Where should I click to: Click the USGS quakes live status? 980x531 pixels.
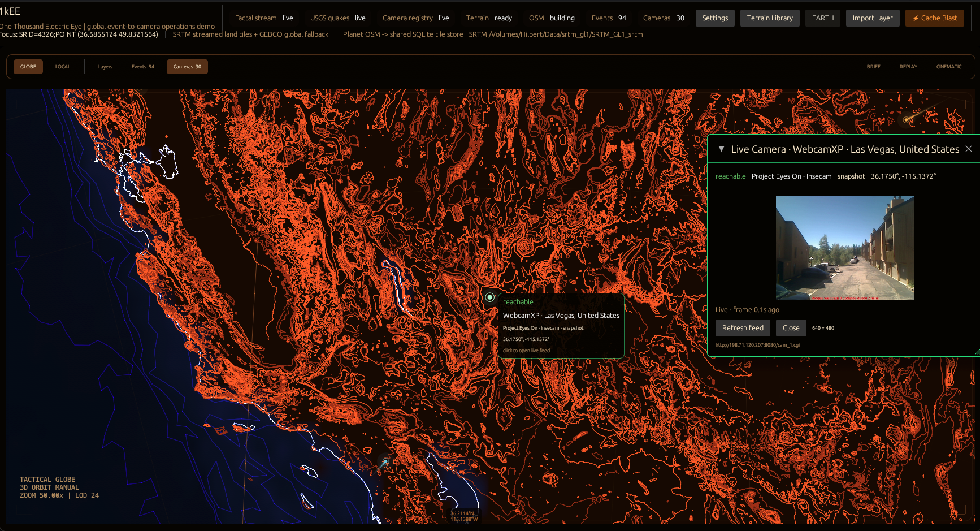tap(337, 18)
